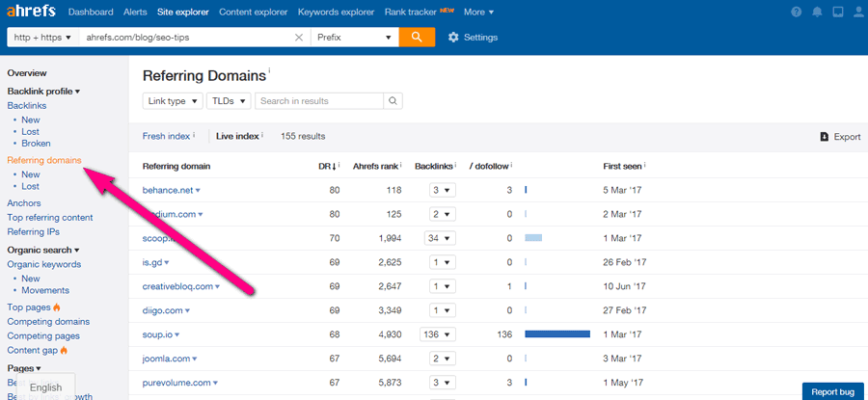Open Anchors in the sidebar
Screen dimensions: 868x400
tap(24, 203)
